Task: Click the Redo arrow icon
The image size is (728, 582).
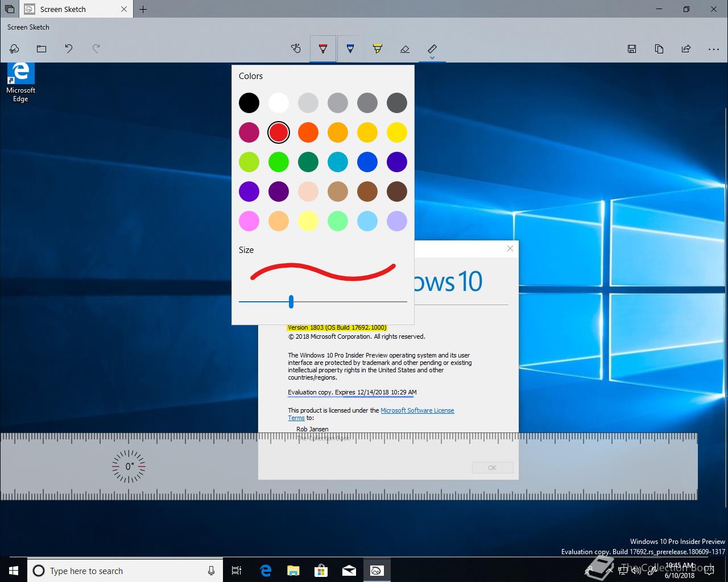Action: [96, 49]
